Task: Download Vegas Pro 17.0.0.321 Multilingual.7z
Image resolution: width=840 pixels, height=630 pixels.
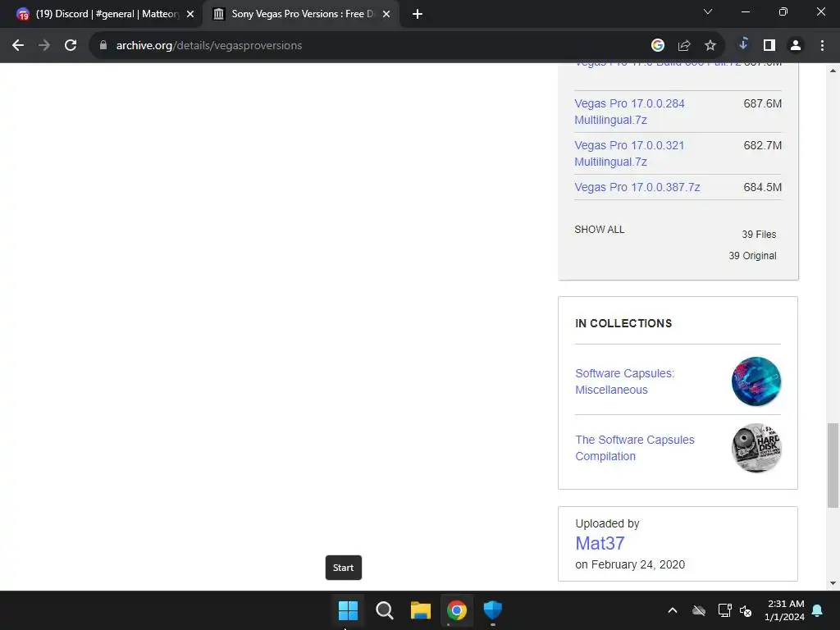Action: [x=629, y=153]
